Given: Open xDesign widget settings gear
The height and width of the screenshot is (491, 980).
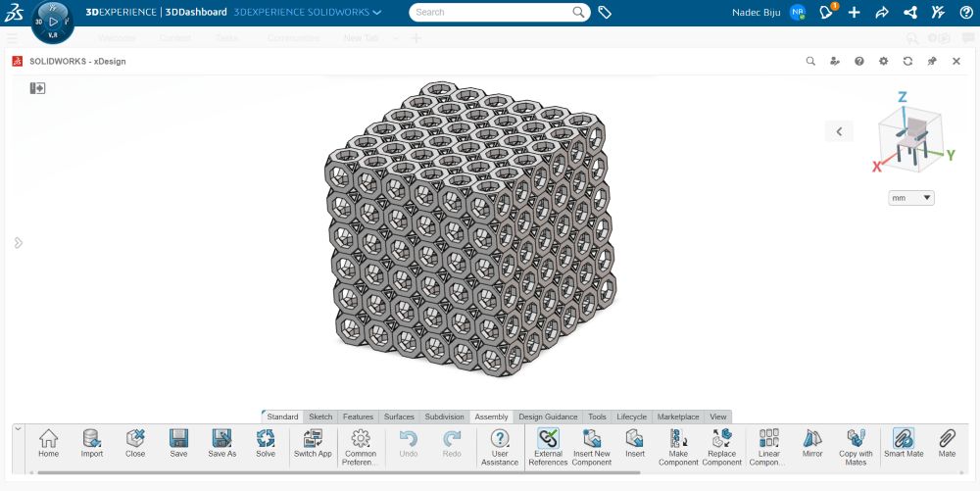Looking at the screenshot, I should coord(883,61).
